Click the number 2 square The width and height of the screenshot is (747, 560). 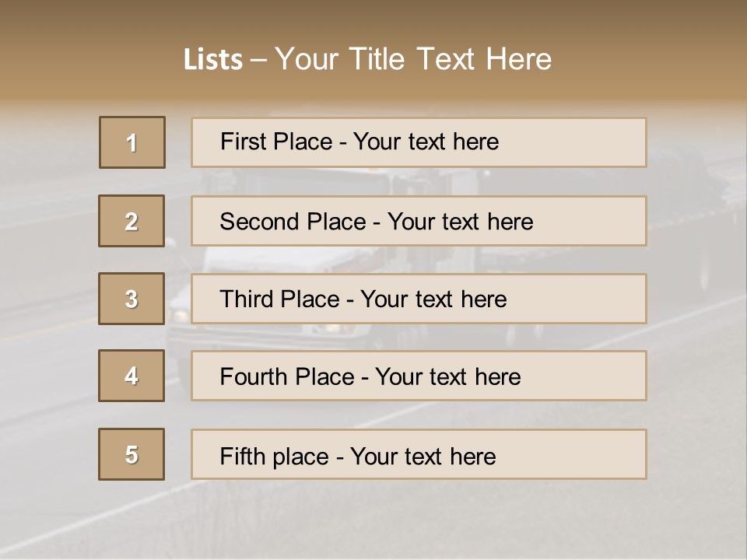click(x=132, y=221)
